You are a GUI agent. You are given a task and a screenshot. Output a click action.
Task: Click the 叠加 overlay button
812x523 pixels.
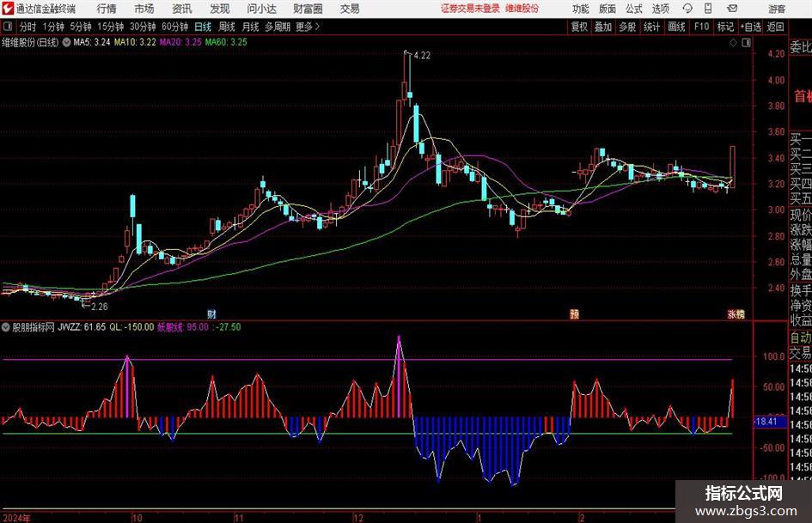pyautogui.click(x=603, y=27)
